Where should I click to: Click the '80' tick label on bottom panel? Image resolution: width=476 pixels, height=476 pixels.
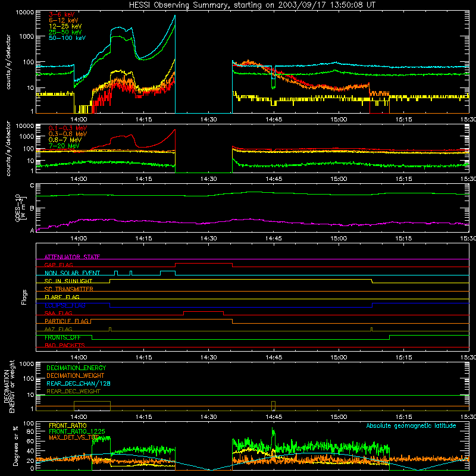[30, 431]
